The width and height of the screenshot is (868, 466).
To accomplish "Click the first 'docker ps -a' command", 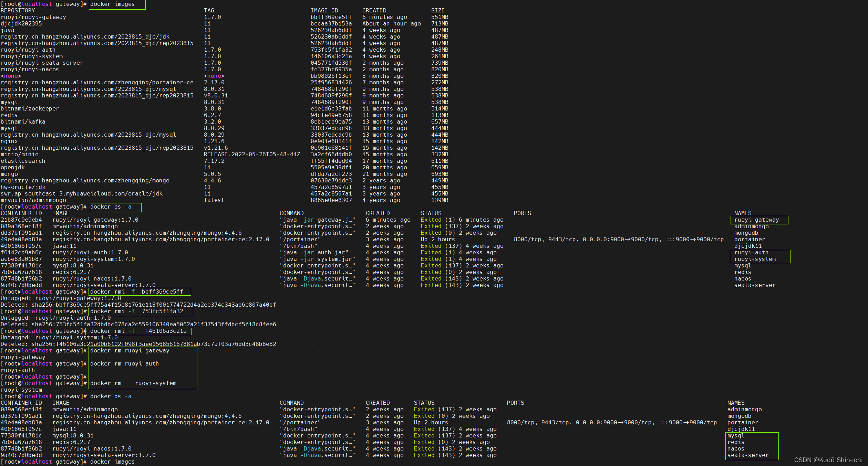I will 111,207.
